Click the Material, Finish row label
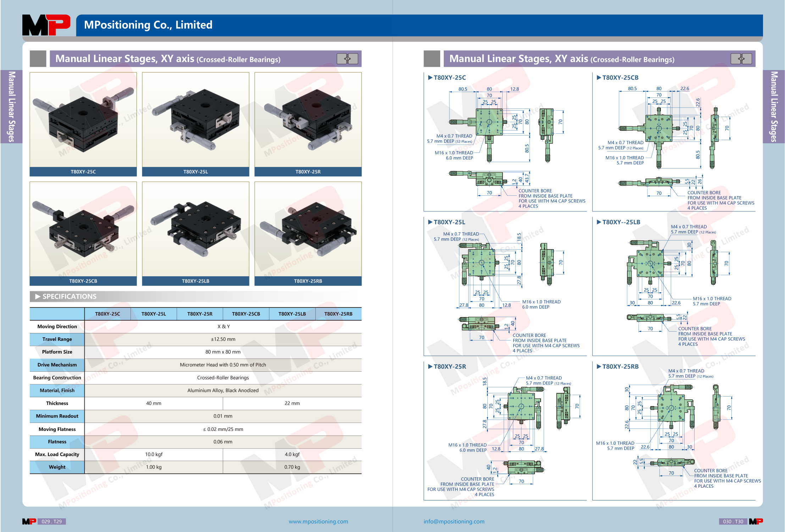The width and height of the screenshot is (785, 532). tap(57, 390)
